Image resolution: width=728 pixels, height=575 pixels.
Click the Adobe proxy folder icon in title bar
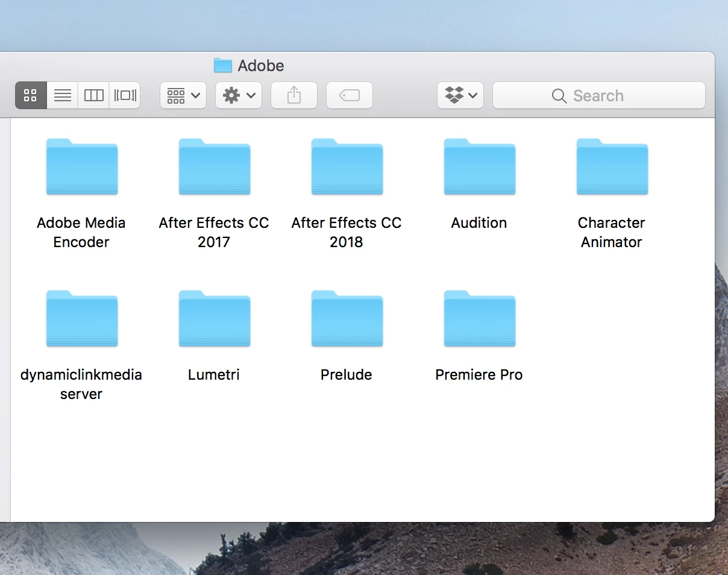tap(223, 65)
